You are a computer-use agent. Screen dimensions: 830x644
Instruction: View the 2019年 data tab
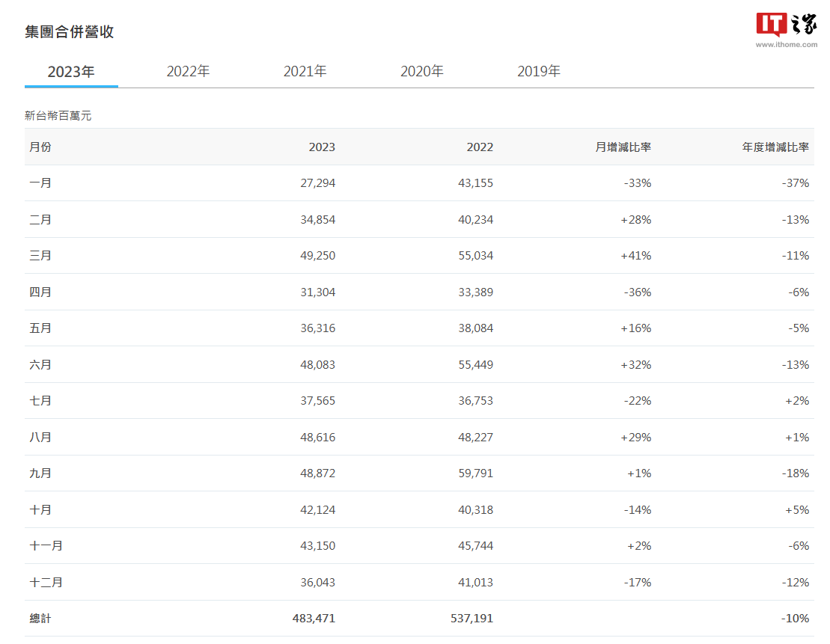(x=539, y=71)
